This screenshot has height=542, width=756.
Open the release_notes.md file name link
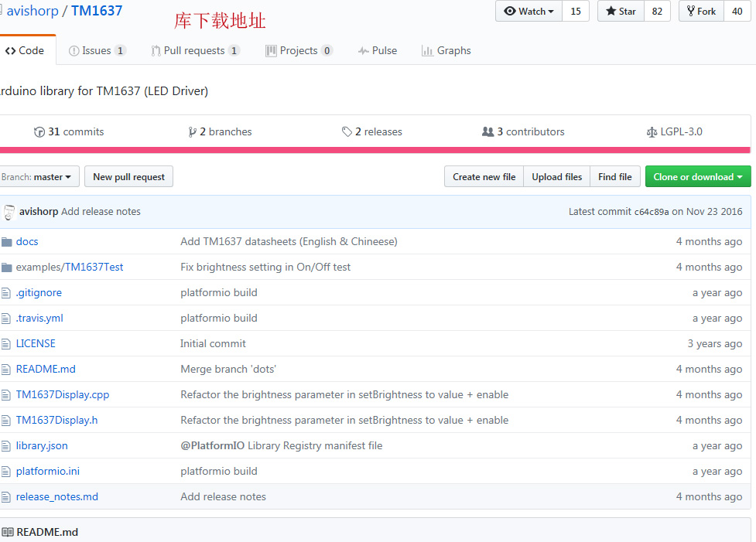click(57, 497)
